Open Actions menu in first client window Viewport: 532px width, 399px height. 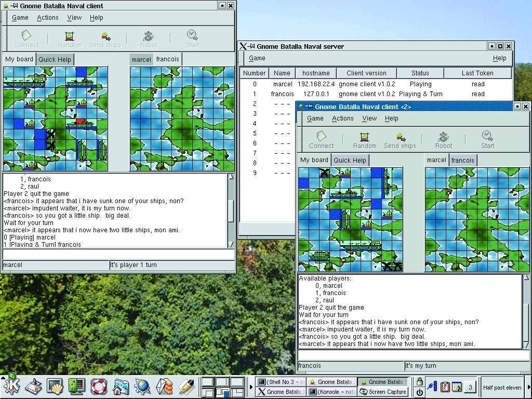pos(48,18)
